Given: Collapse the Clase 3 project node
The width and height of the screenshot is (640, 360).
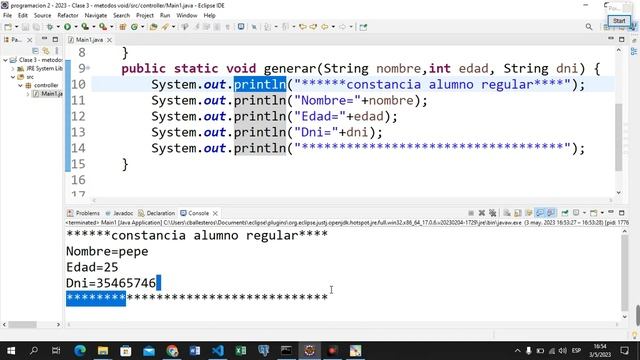Looking at the screenshot, I should (6, 60).
